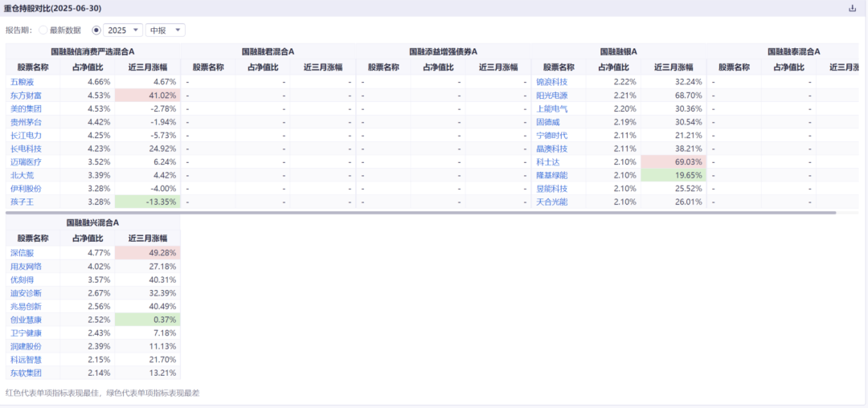Click the horizontal scrollbar under the table
The width and height of the screenshot is (868, 408).
[420, 212]
